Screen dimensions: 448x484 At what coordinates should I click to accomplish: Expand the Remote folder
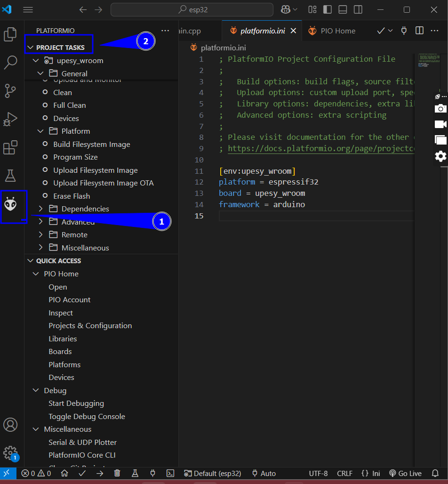click(40, 235)
